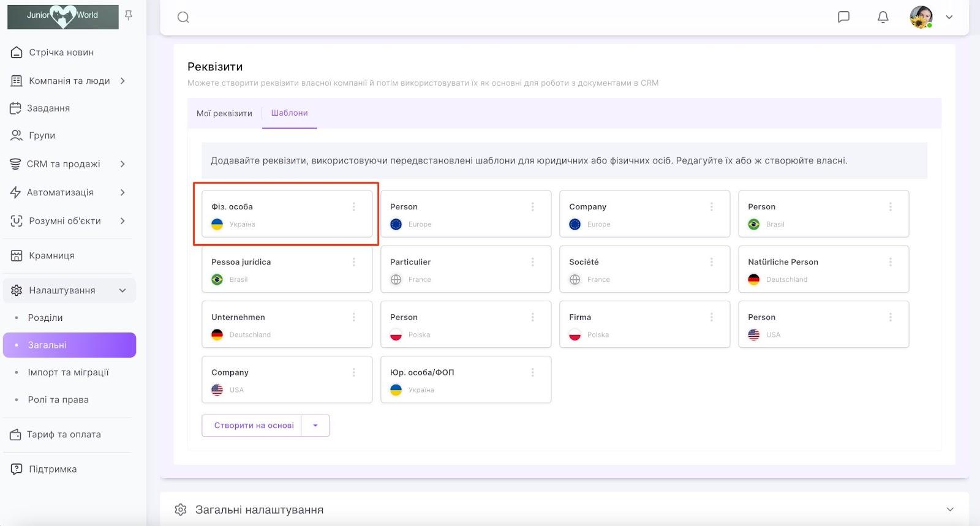Open the chat messages icon
980x526 pixels.
point(843,17)
